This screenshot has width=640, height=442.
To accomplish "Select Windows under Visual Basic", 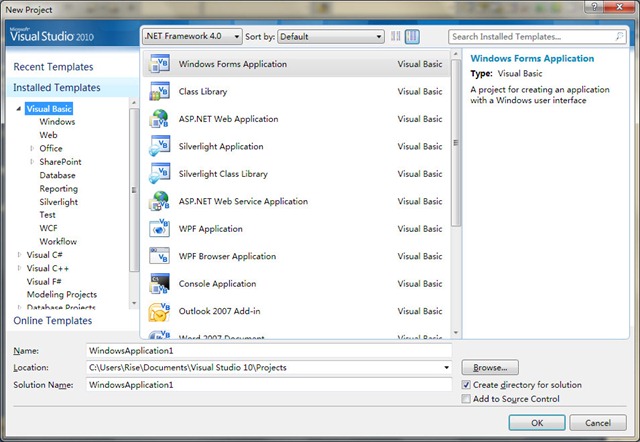I will pos(57,122).
